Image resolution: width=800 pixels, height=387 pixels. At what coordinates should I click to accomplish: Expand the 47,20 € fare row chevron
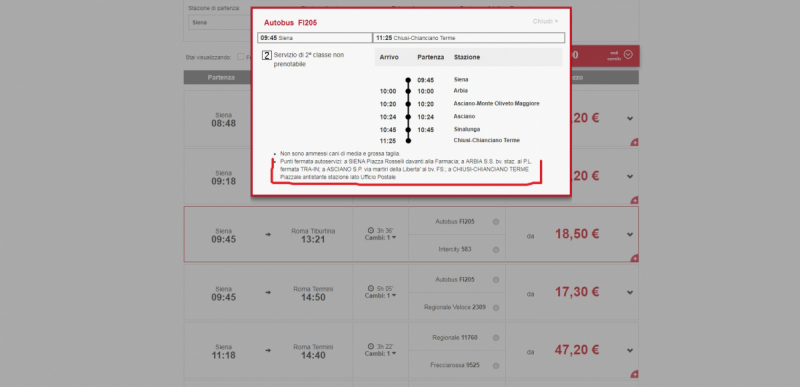click(630, 351)
